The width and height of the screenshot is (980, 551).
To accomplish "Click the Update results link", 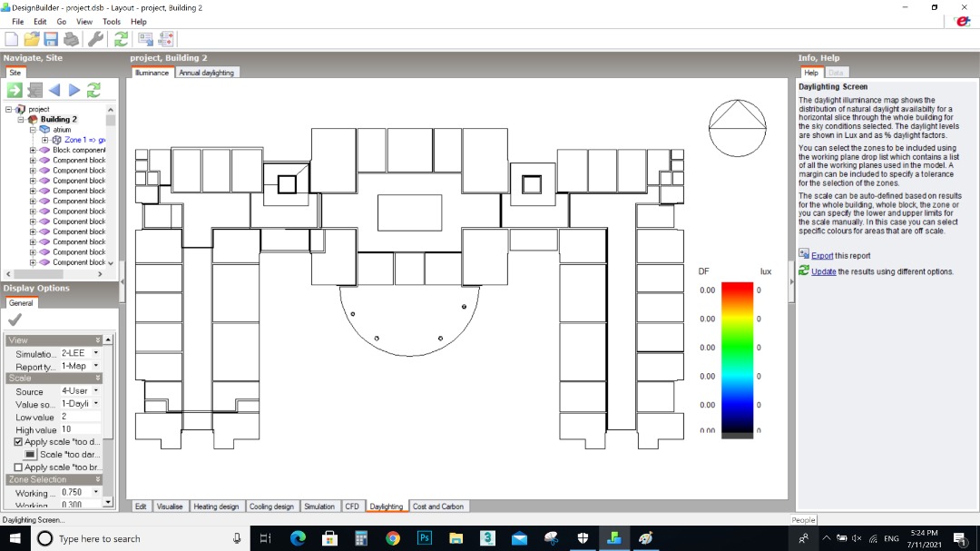I will [x=823, y=271].
